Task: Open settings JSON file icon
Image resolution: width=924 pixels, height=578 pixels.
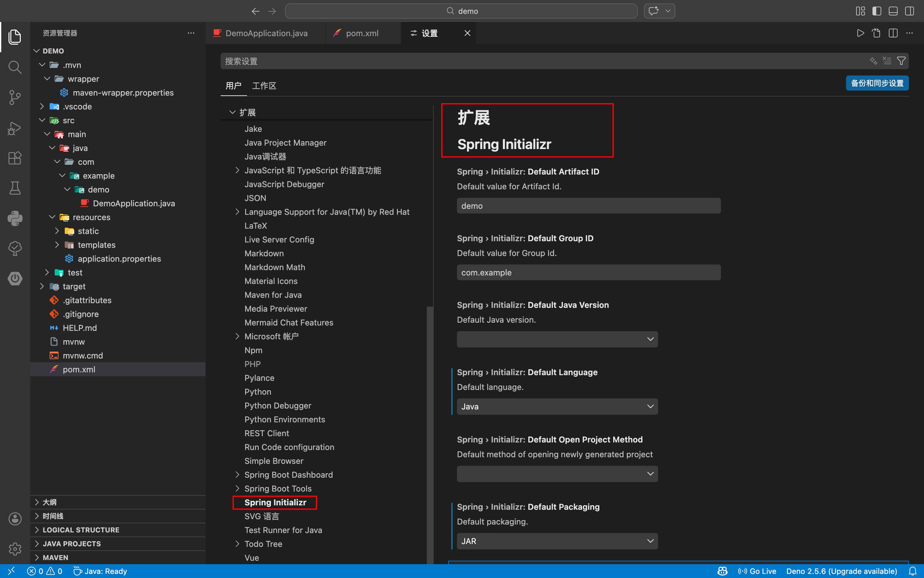Action: (x=876, y=33)
